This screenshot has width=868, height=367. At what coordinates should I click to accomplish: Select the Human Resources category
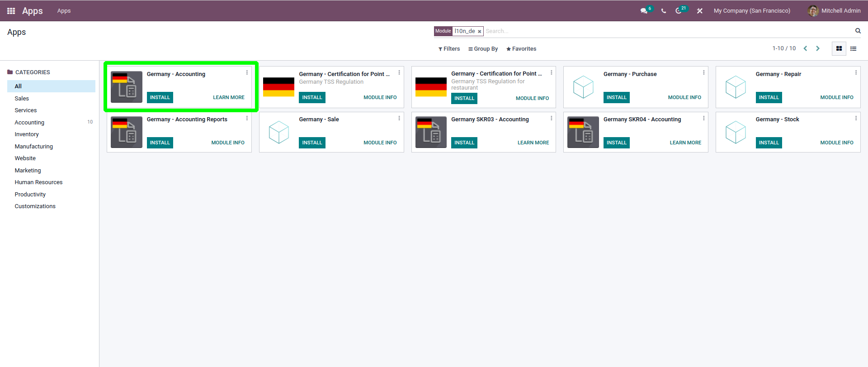click(51, 182)
